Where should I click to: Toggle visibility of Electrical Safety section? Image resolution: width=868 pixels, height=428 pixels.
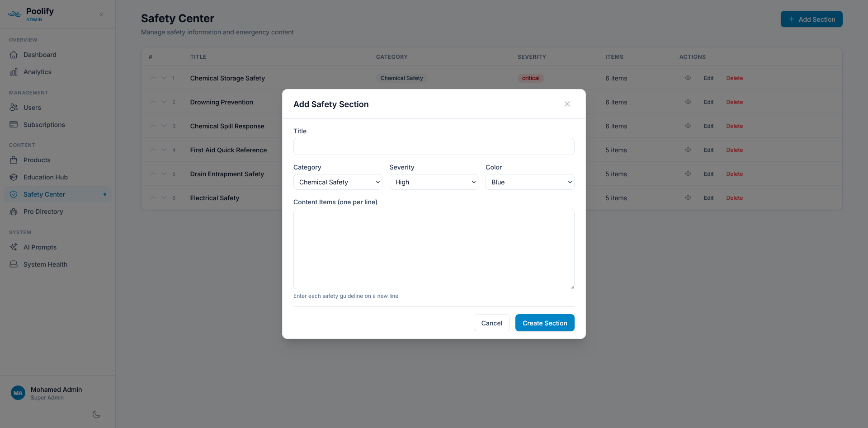point(688,198)
